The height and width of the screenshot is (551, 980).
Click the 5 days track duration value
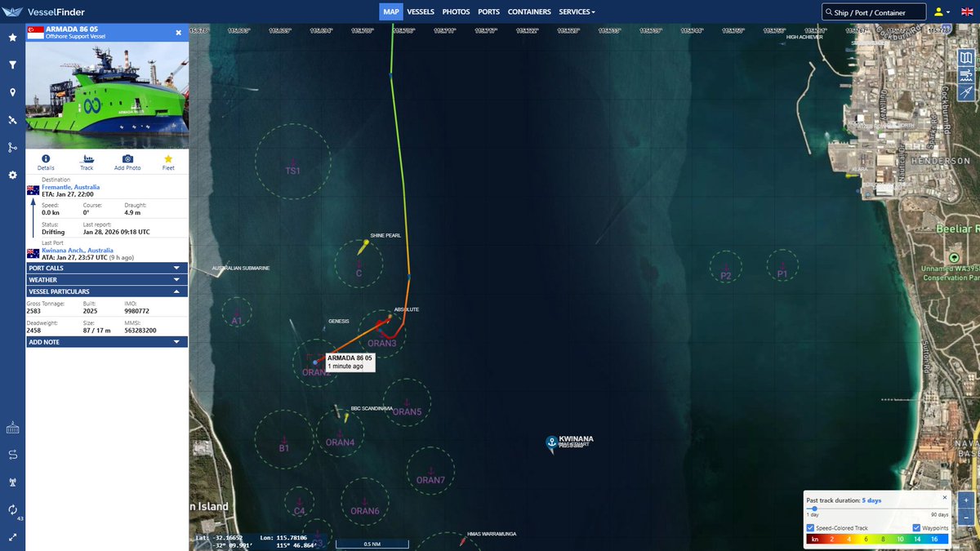coord(871,500)
